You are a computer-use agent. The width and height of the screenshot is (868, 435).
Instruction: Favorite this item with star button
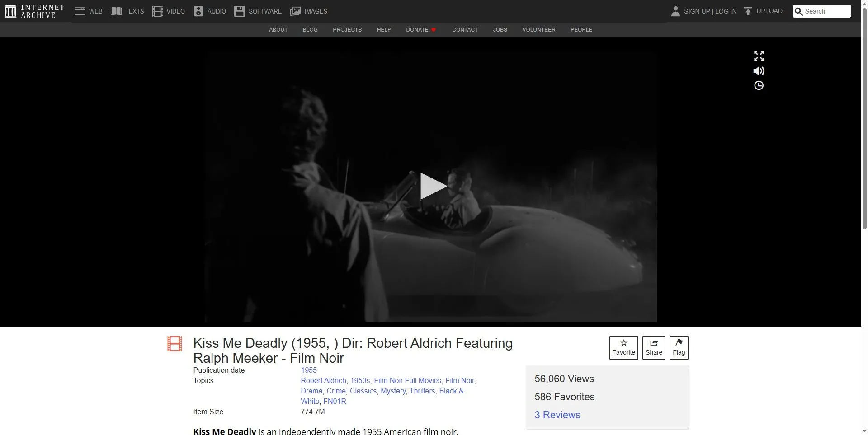click(x=623, y=348)
